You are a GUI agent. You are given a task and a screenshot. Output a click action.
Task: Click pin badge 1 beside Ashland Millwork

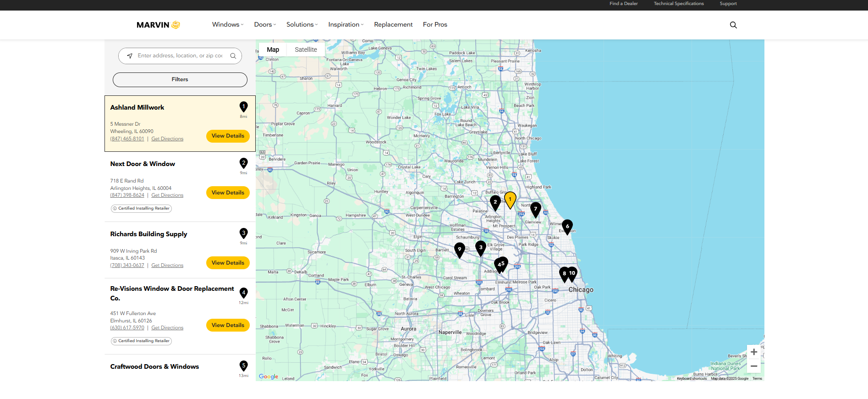tap(244, 107)
